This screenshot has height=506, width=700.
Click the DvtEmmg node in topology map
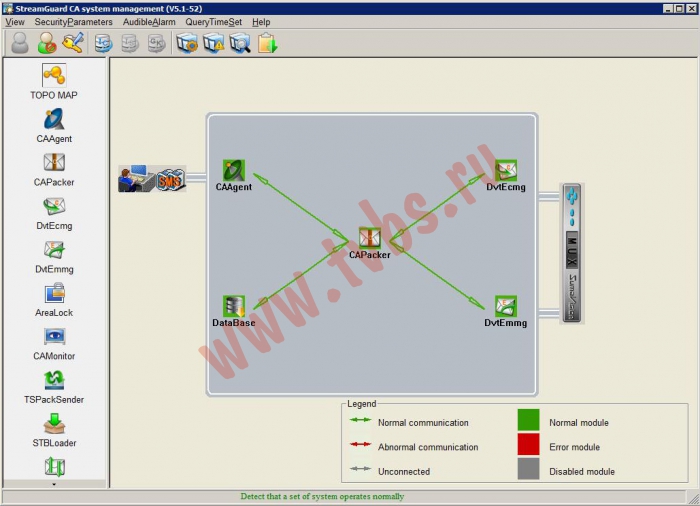pyautogui.click(x=506, y=311)
